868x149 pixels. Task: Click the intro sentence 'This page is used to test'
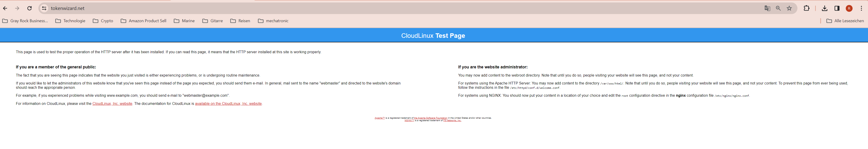point(168,52)
